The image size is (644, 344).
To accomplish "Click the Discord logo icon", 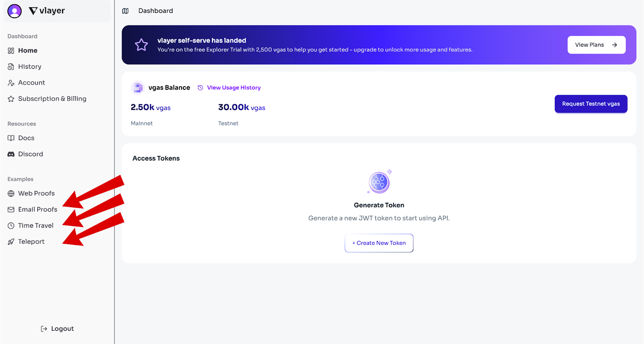I will point(11,154).
